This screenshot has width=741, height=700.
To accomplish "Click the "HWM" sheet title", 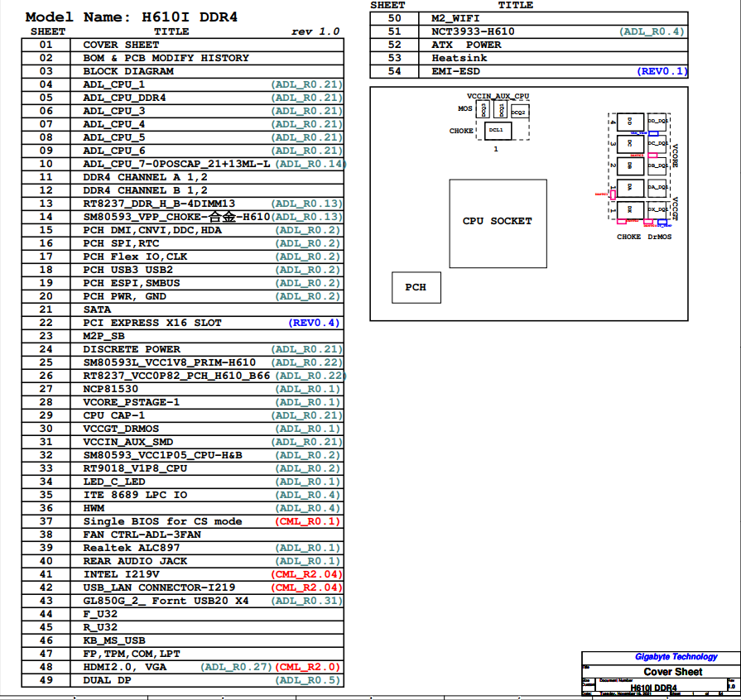I will 94,508.
